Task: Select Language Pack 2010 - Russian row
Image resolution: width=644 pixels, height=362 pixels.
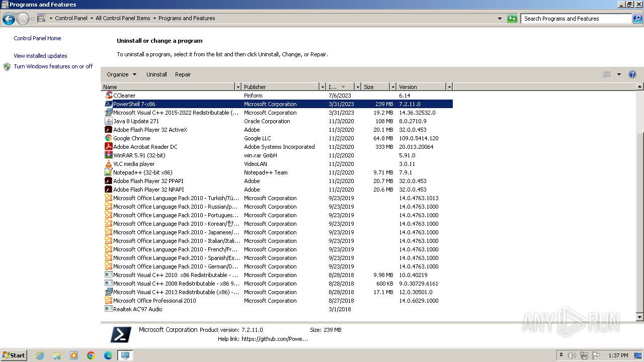Action: [x=277, y=207]
